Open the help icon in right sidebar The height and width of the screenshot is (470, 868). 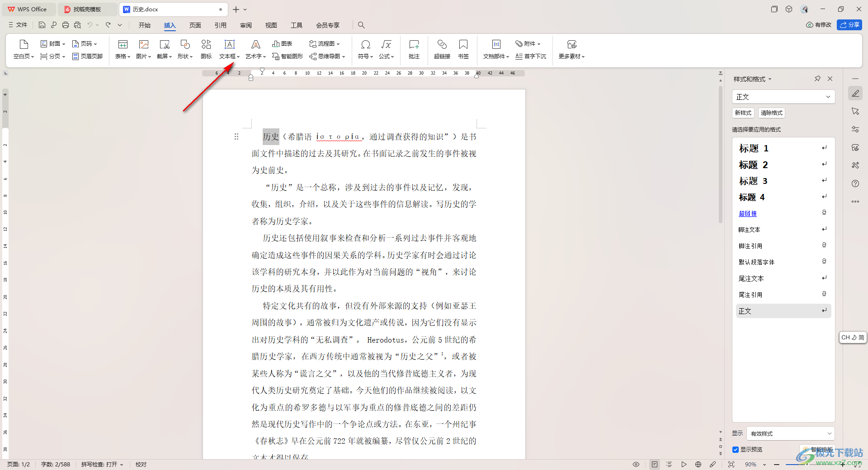pos(855,183)
